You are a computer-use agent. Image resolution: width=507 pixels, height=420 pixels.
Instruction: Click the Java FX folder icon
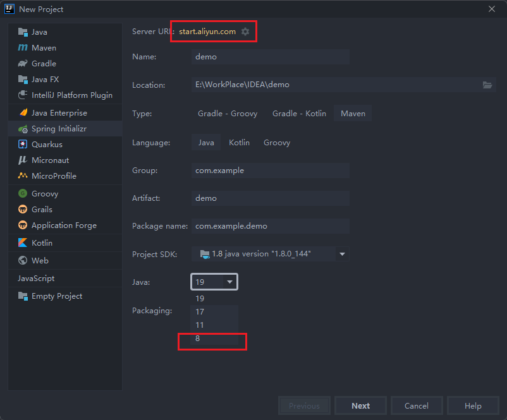pos(23,80)
